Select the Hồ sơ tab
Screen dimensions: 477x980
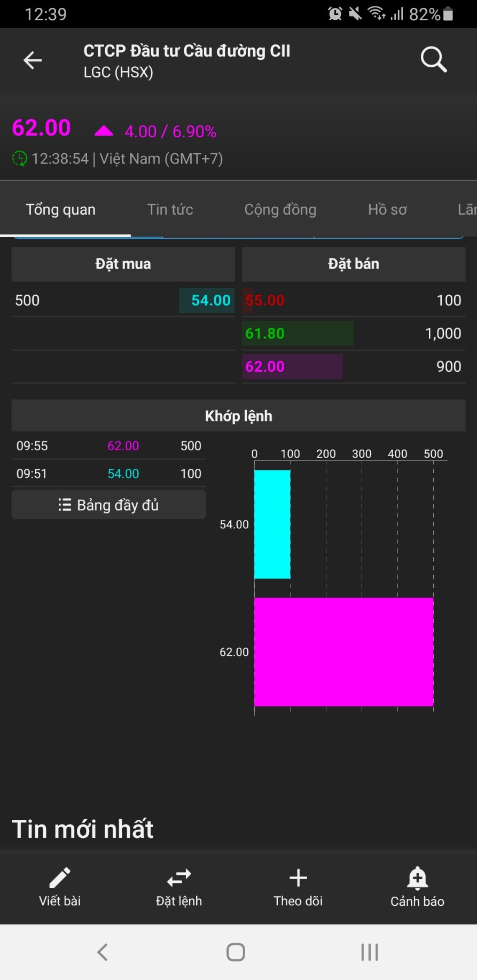[387, 209]
